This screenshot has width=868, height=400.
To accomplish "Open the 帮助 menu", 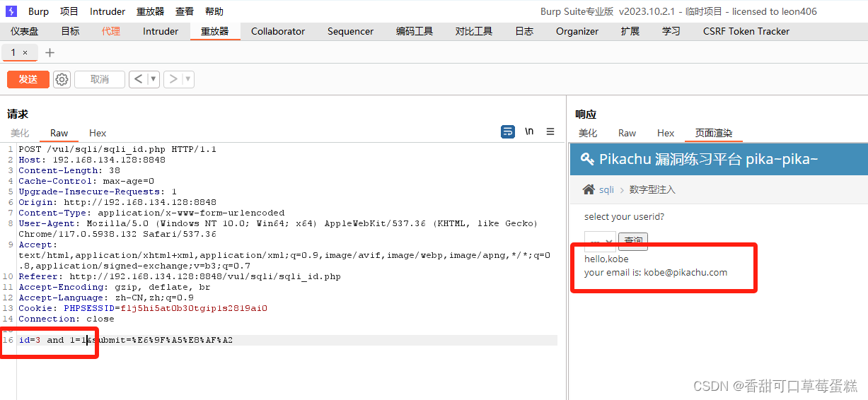I will [x=214, y=11].
